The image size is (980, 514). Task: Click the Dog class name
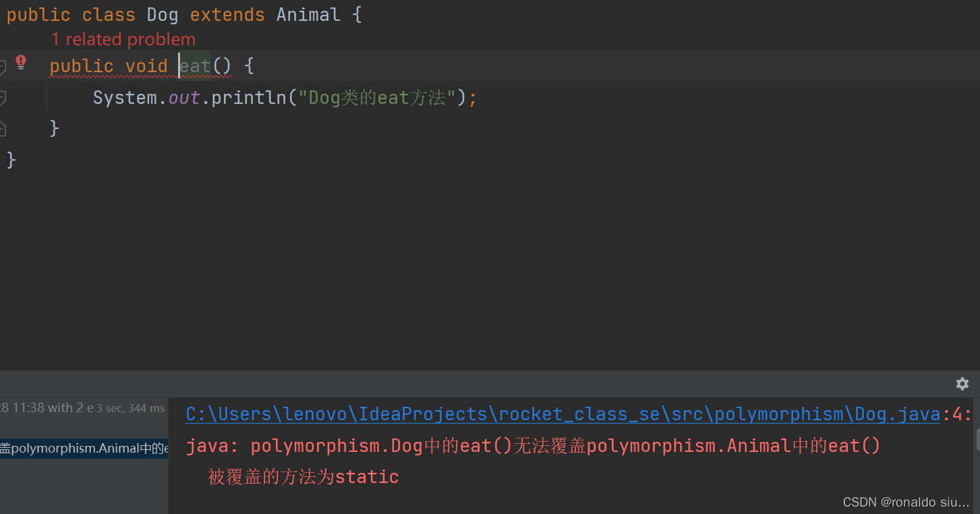[x=163, y=15]
